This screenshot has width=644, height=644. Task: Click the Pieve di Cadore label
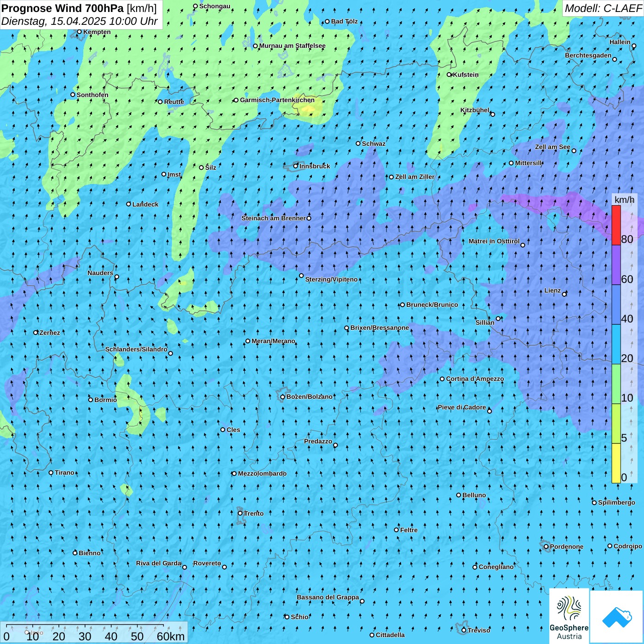(x=461, y=407)
